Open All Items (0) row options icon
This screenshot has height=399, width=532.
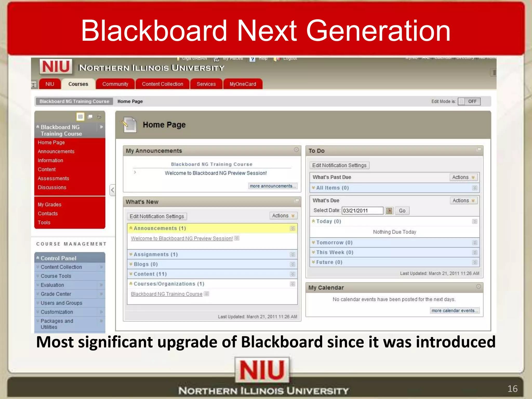475,188
